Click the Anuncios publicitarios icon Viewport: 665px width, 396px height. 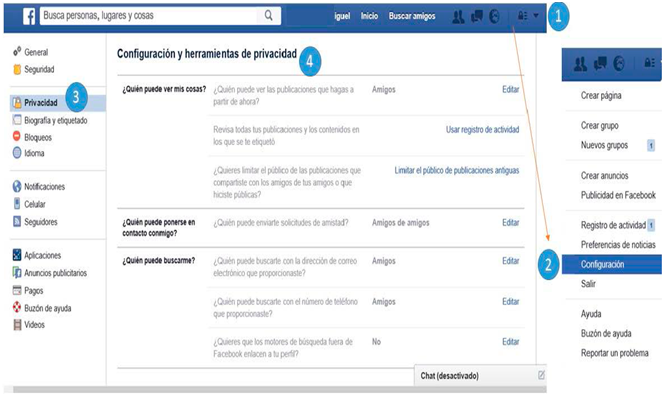(x=17, y=272)
